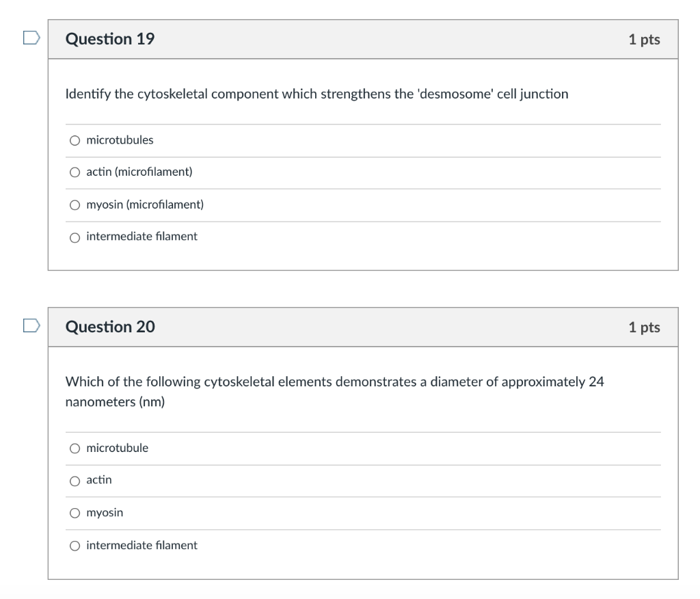Select 'microtubule' for Question 20
This screenshot has width=700, height=599.
coord(117,448)
